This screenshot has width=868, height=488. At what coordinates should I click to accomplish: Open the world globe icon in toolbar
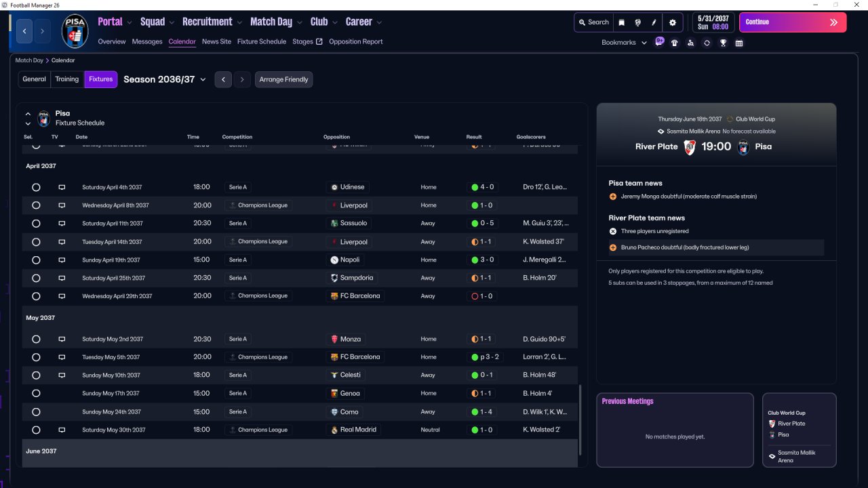(x=637, y=22)
